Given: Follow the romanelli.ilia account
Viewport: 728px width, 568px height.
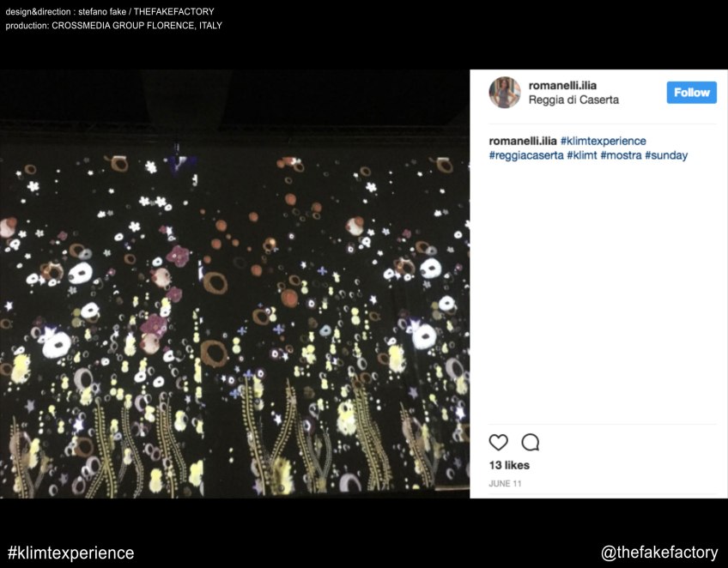Looking at the screenshot, I should (x=691, y=93).
